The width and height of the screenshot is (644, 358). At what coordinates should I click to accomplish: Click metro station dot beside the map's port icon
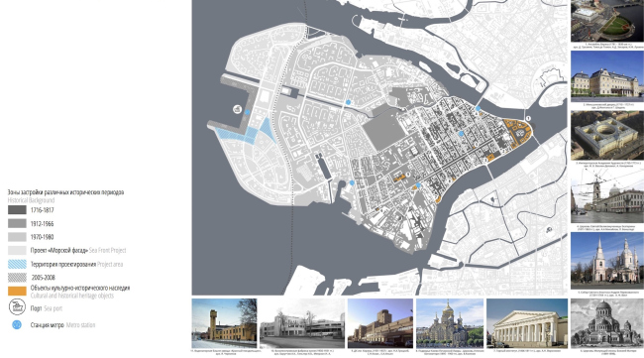[248, 112]
